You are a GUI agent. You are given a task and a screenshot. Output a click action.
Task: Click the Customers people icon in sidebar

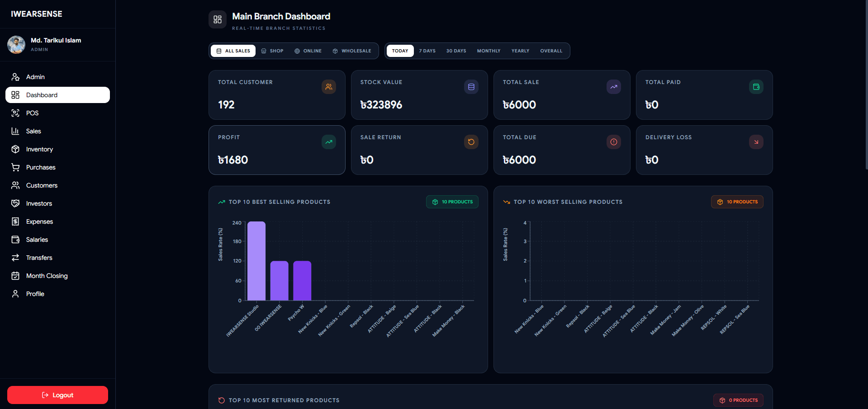point(15,185)
